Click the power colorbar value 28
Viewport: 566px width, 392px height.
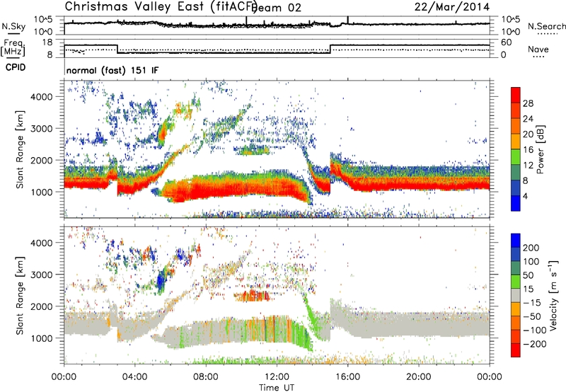tap(528, 103)
